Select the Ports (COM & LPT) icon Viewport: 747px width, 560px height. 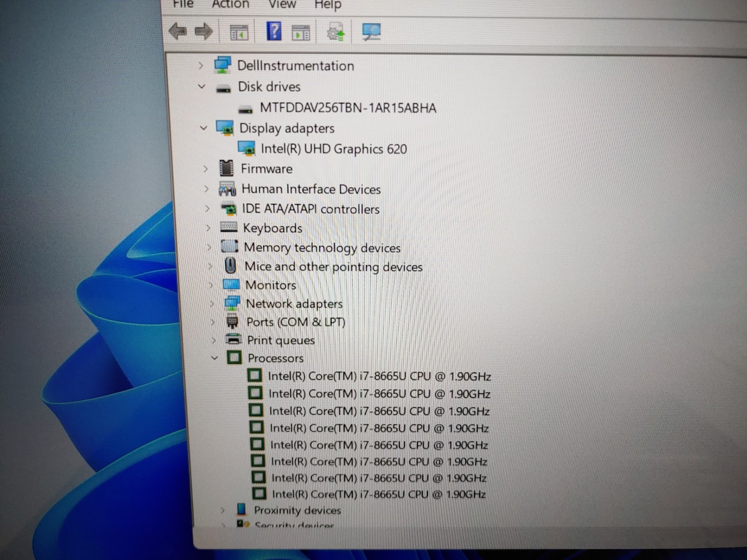pos(232,322)
